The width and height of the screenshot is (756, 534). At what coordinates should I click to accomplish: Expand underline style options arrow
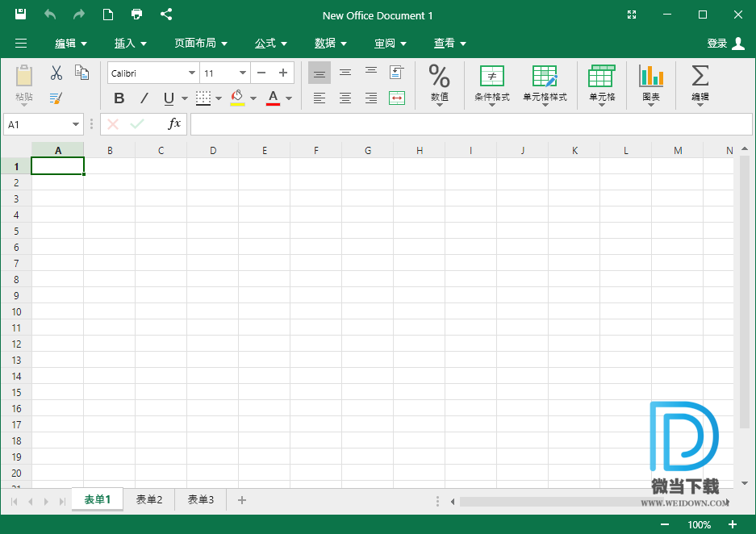pos(185,98)
